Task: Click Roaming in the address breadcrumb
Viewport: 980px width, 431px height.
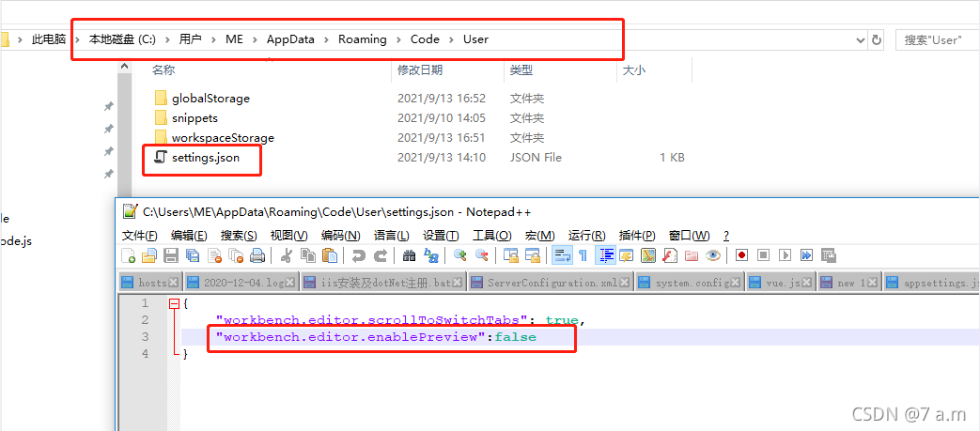Action: [x=363, y=39]
